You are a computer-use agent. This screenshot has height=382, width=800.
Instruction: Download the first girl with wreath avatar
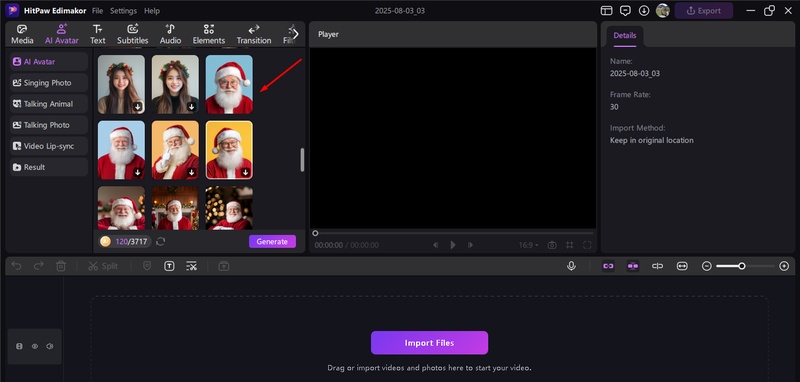point(138,107)
